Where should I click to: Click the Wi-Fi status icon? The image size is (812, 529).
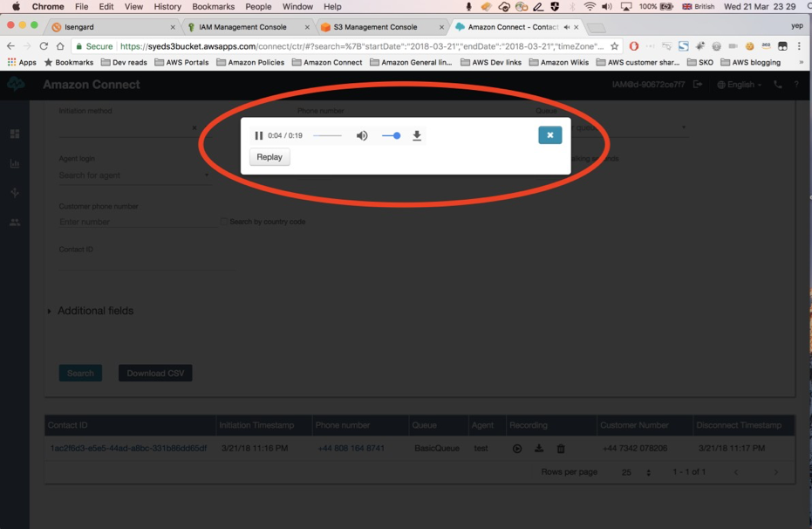tap(590, 7)
